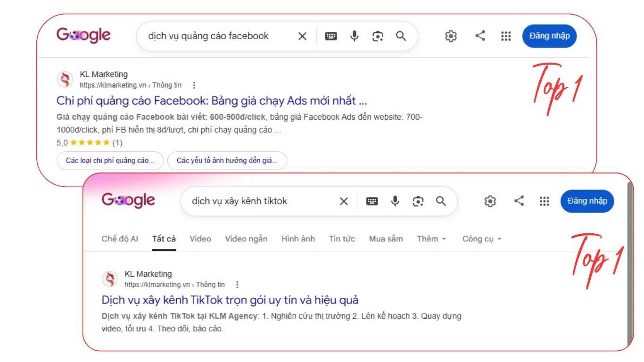Open on-screen keyboard in facebook search box
644x362 pixels.
(331, 36)
